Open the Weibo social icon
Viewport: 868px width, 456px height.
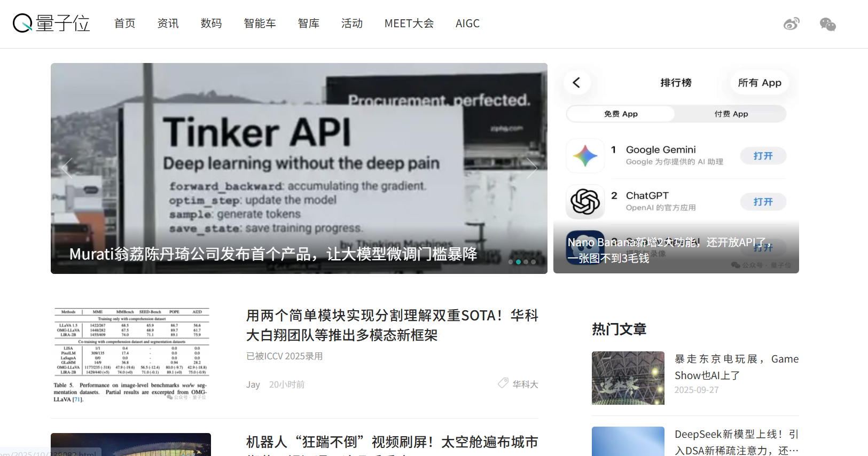point(791,24)
